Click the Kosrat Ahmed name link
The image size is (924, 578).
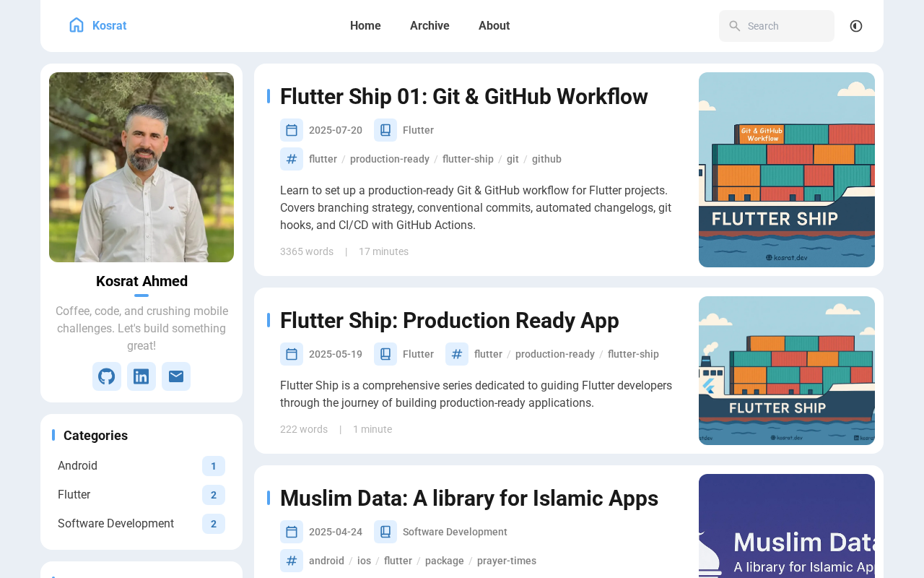pyautogui.click(x=141, y=281)
